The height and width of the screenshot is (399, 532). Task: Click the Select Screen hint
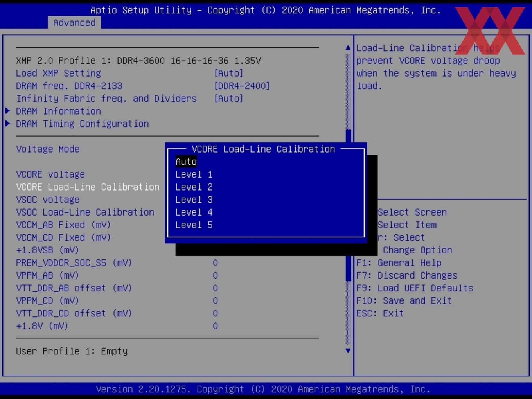412,212
